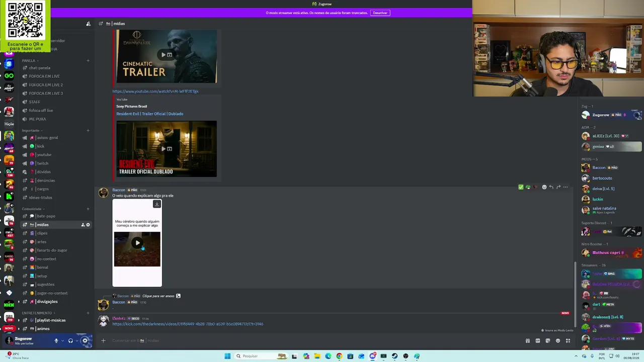
Task: Create an invite for the mídias channel
Action: [83, 225]
